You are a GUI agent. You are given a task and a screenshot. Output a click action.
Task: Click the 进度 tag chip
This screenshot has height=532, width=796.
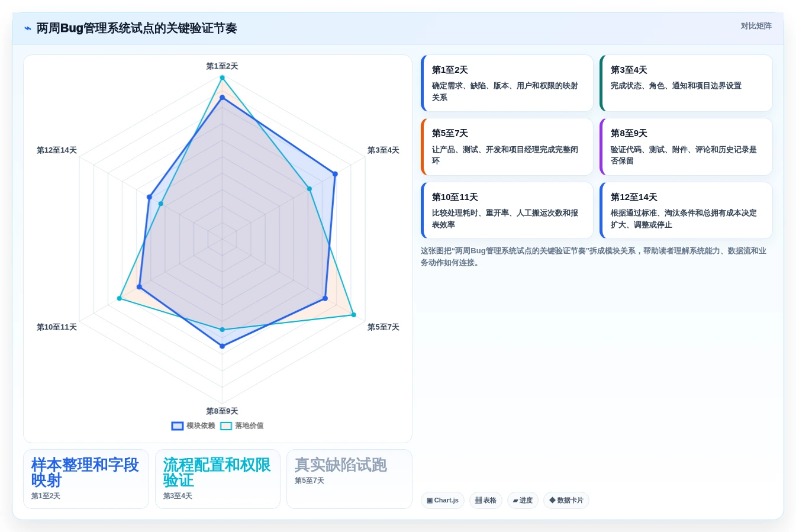coord(523,500)
